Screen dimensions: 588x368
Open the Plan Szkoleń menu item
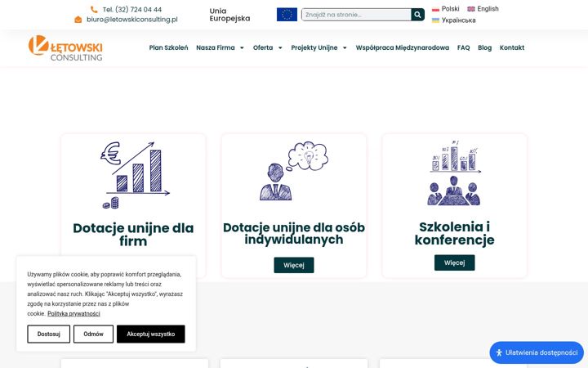click(168, 47)
